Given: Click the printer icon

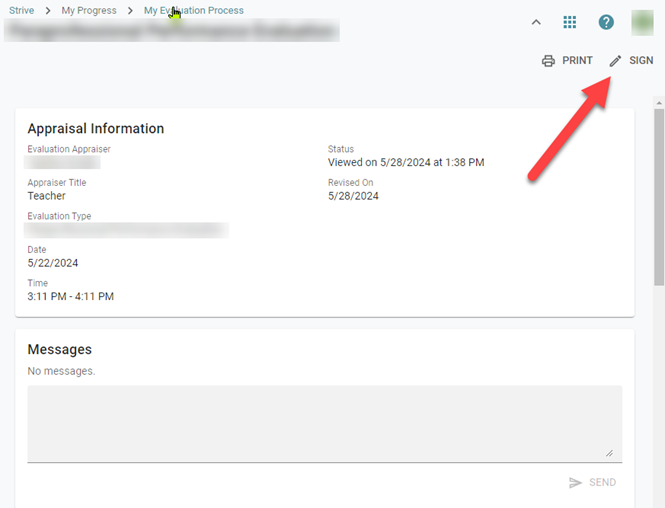Looking at the screenshot, I should (548, 61).
